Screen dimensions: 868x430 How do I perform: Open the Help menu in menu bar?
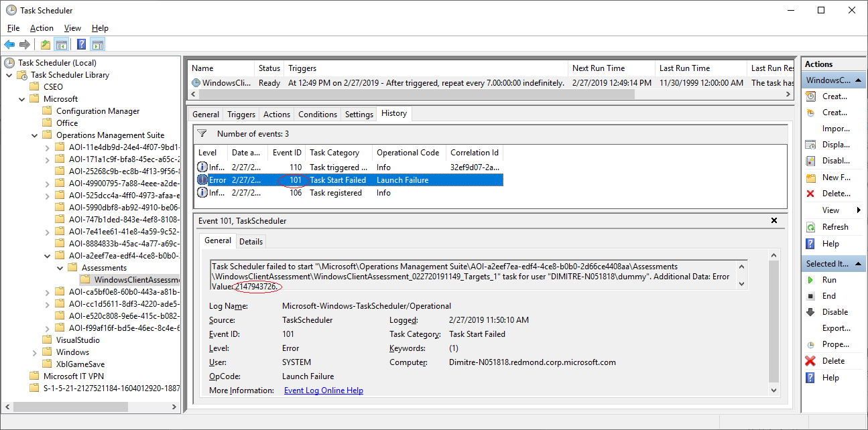click(100, 28)
